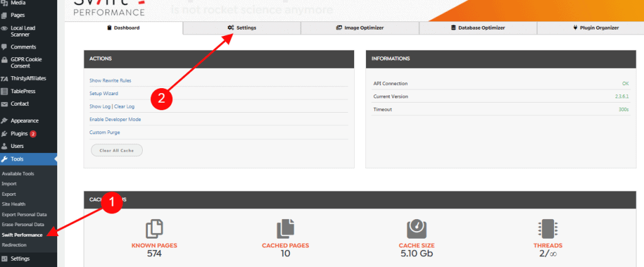Viewport: 644px width, 267px height.
Task: Switch to the Settings tab
Action: [242, 28]
